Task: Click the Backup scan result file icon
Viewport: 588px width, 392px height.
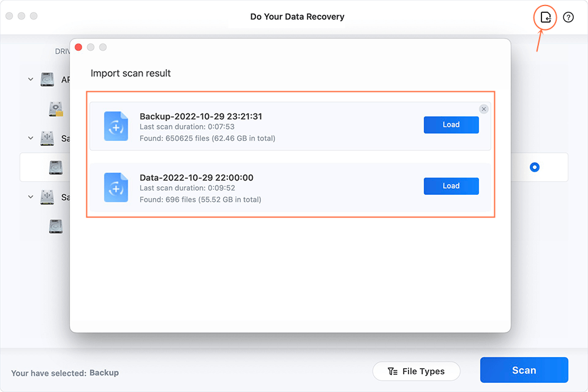Action: tap(116, 126)
